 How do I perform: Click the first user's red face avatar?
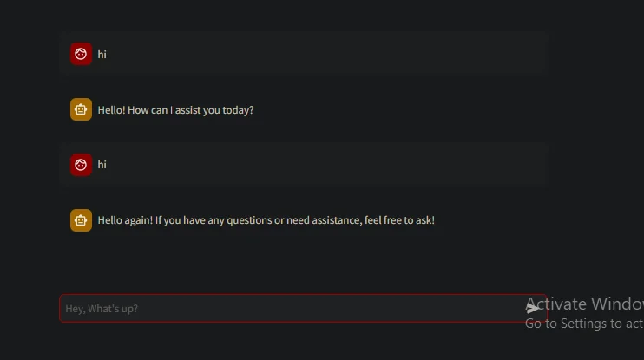click(81, 54)
